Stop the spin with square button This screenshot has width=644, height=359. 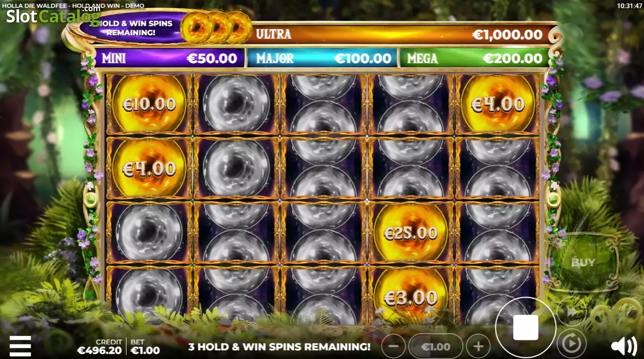click(526, 327)
